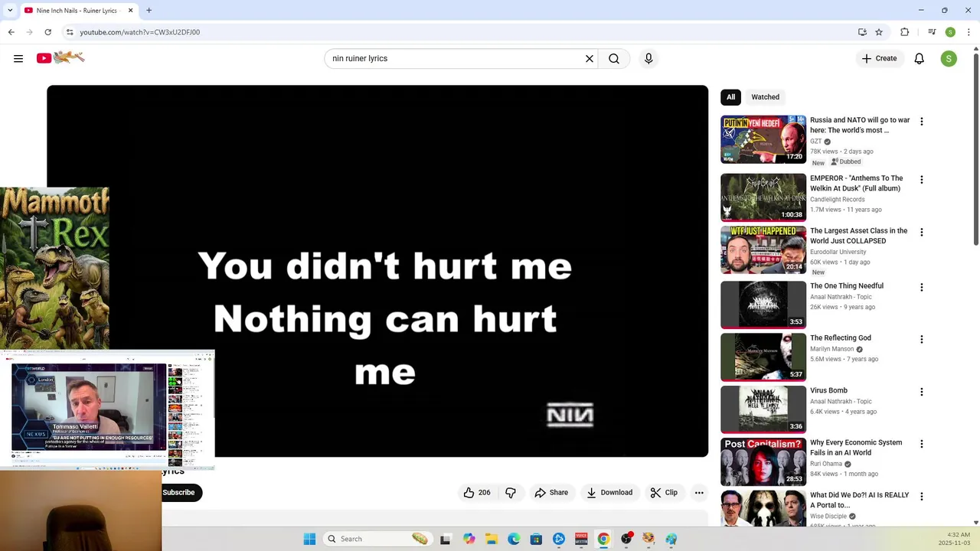The width and height of the screenshot is (980, 551).
Task: Click the page vertical scrollbar
Action: [x=975, y=149]
